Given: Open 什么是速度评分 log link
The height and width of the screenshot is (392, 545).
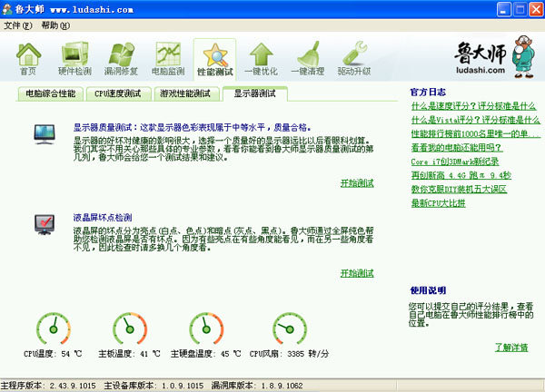Looking at the screenshot, I should pos(473,106).
